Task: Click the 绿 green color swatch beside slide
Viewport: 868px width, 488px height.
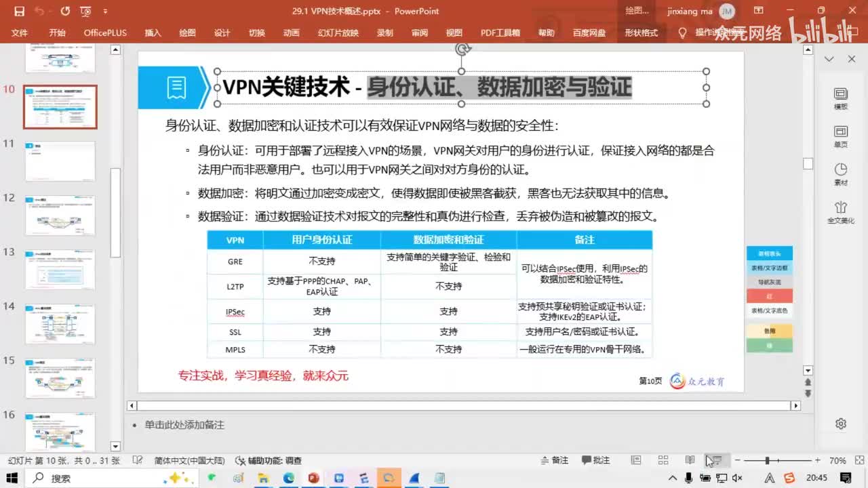Action: pos(769,345)
